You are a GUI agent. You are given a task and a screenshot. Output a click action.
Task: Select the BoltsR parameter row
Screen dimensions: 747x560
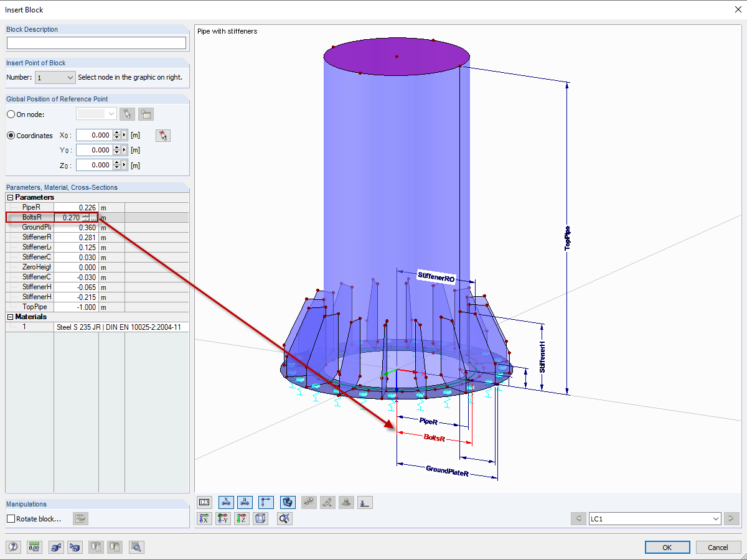(x=97, y=217)
